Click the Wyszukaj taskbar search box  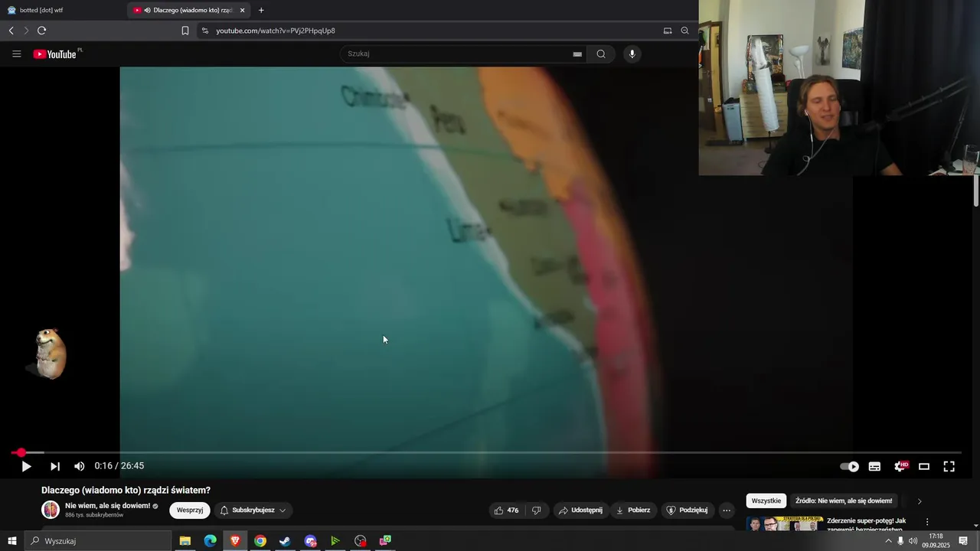point(98,541)
